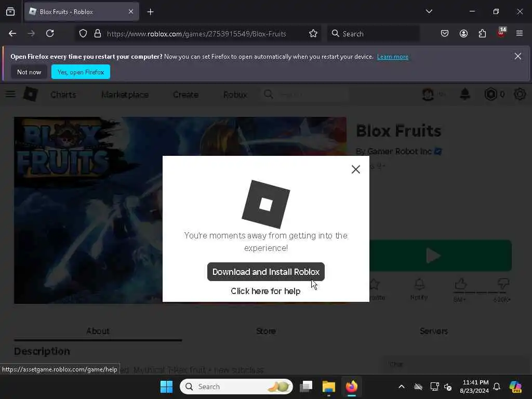Show hidden system tray icons
The image size is (532, 399).
[x=402, y=387]
